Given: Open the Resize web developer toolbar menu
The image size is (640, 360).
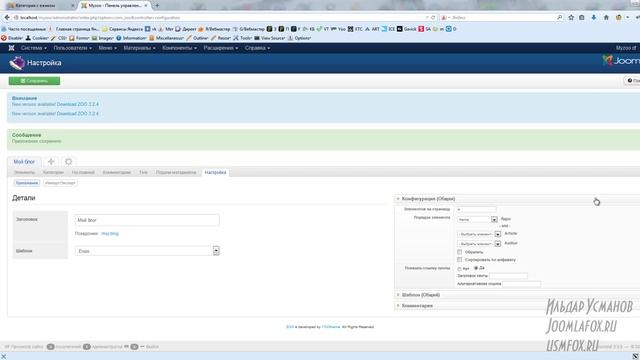Looking at the screenshot, I should tap(221, 38).
